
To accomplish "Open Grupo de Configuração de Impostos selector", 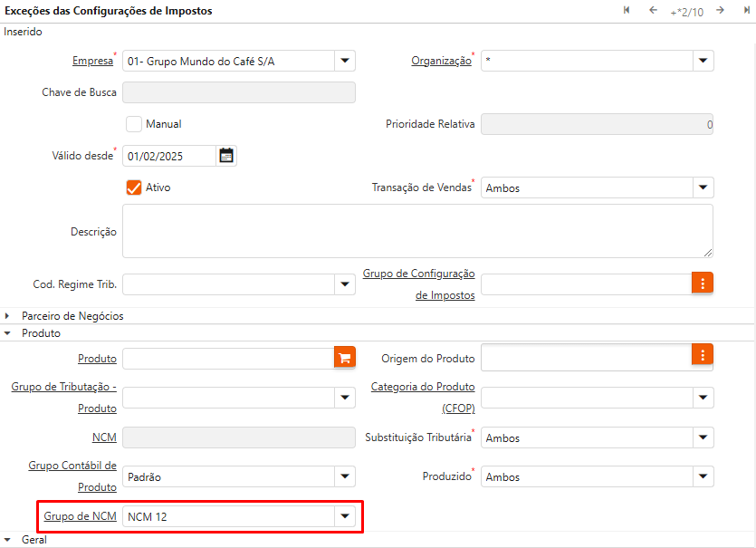I will [x=703, y=283].
